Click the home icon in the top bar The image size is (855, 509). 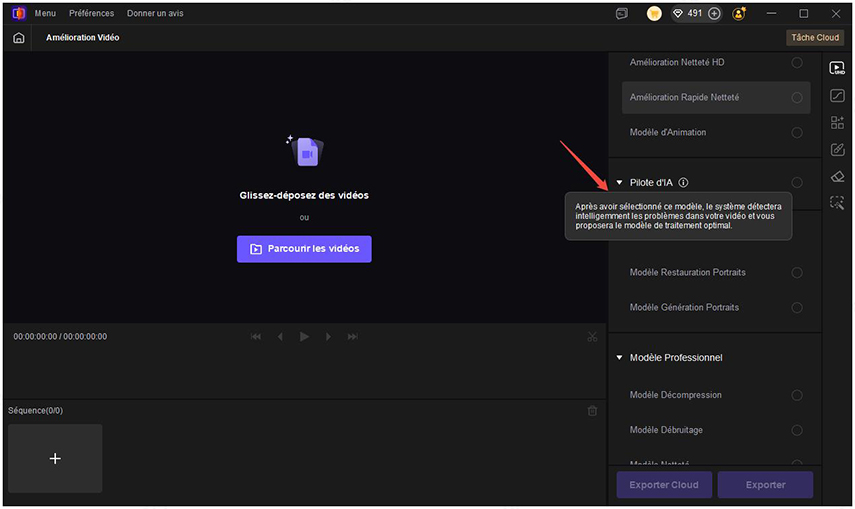(x=19, y=38)
